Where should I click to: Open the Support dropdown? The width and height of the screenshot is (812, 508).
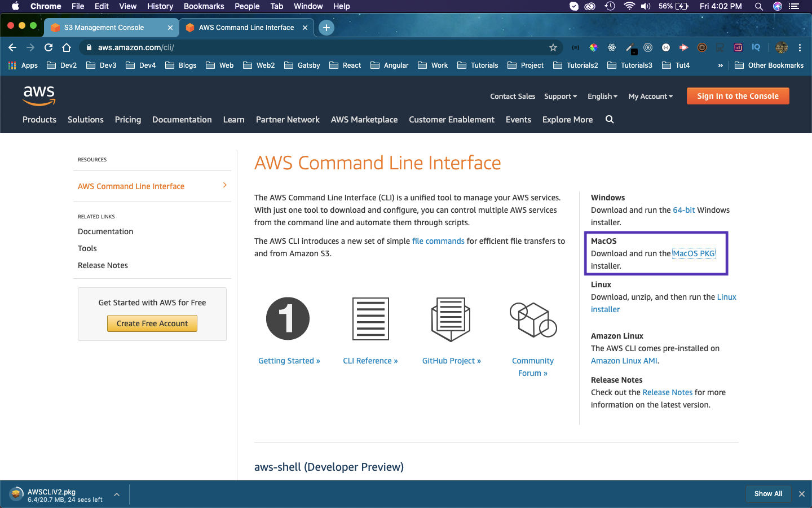(561, 96)
